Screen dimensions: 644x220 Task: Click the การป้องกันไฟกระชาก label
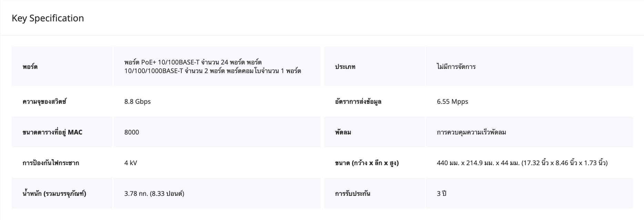51,163
